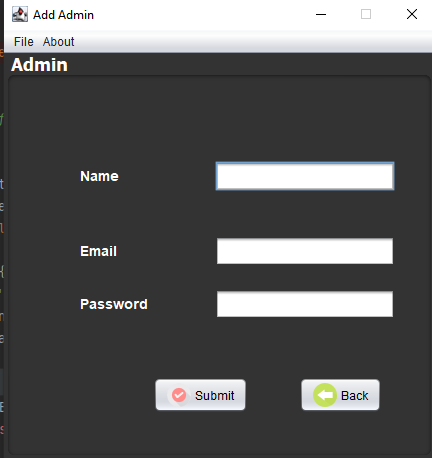432x458 pixels.
Task: Click the Admin heading text
Action: tap(39, 65)
